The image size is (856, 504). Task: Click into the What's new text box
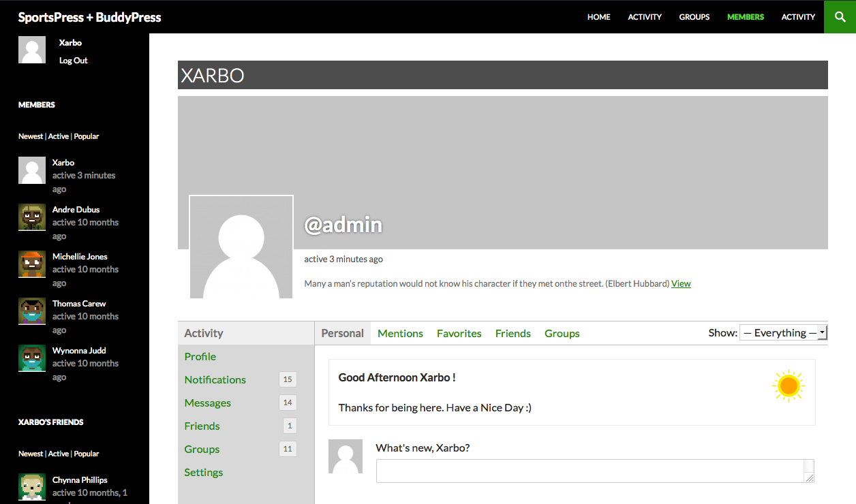(595, 471)
